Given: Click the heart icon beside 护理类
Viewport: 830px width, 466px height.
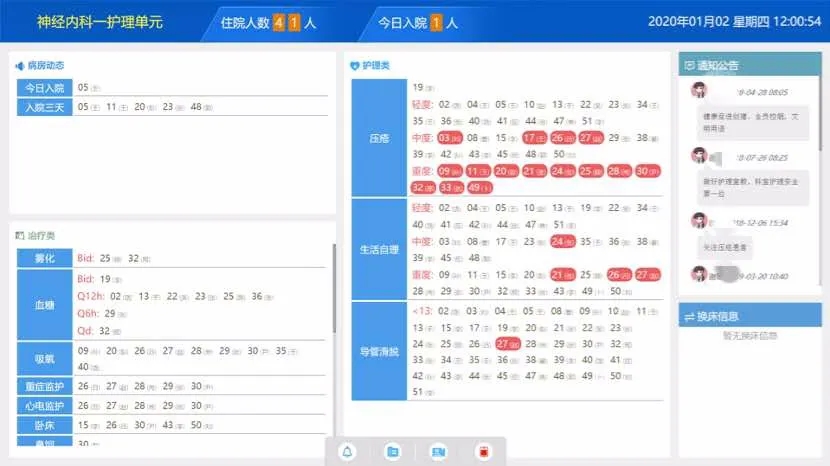Looking at the screenshot, I should pyautogui.click(x=355, y=66).
